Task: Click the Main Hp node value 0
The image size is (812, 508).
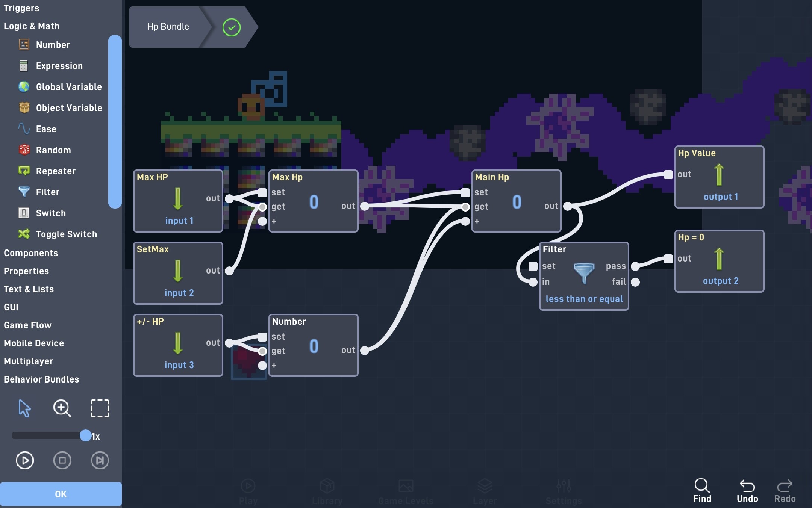Action: 517,202
